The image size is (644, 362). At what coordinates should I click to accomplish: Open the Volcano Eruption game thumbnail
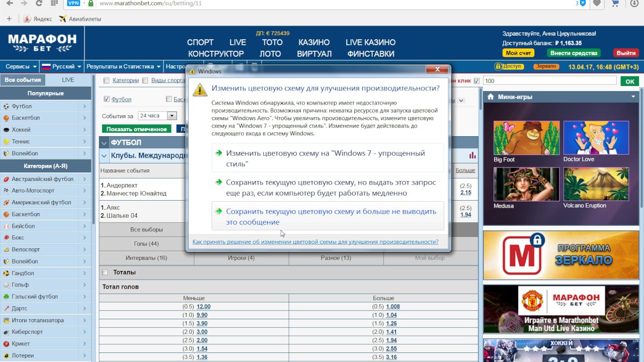596,184
